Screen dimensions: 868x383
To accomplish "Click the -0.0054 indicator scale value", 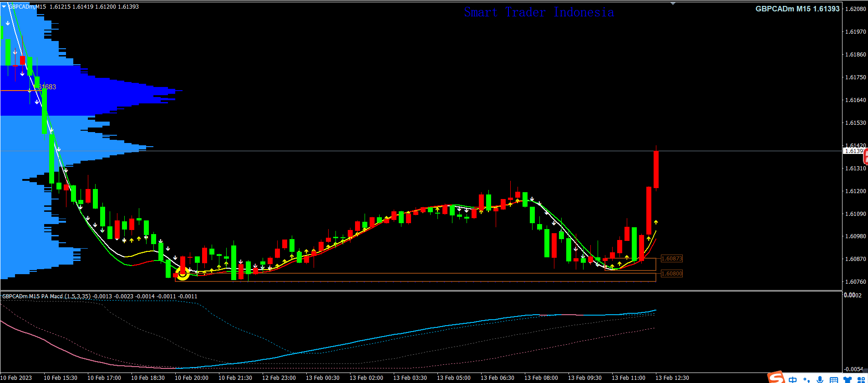I will [x=853, y=369].
